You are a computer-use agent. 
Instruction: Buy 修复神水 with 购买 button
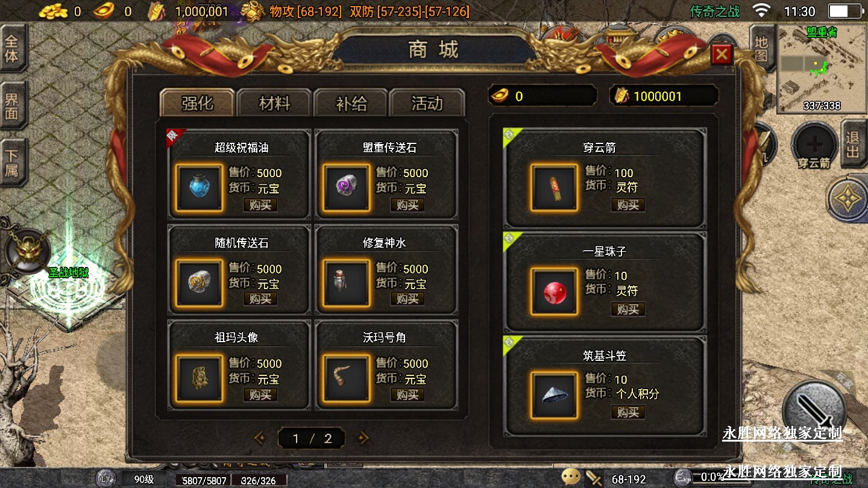[407, 299]
